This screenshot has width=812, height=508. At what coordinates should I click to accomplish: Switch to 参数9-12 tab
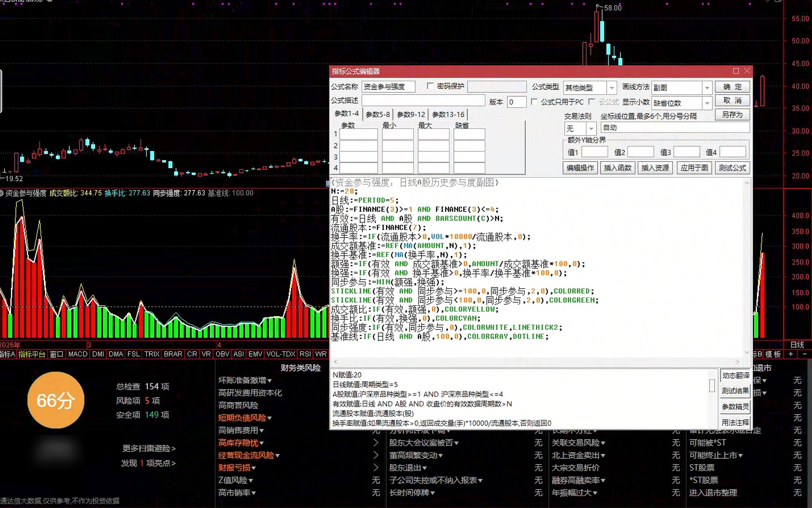coord(411,115)
